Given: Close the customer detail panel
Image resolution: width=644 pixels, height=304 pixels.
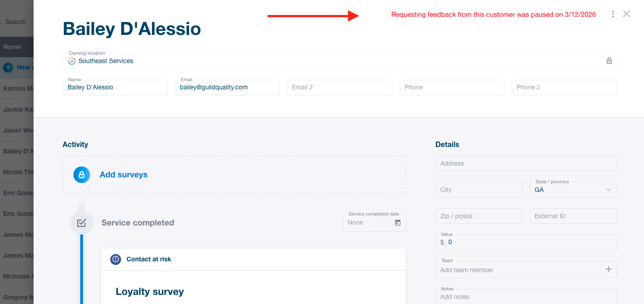Looking at the screenshot, I should (x=626, y=14).
